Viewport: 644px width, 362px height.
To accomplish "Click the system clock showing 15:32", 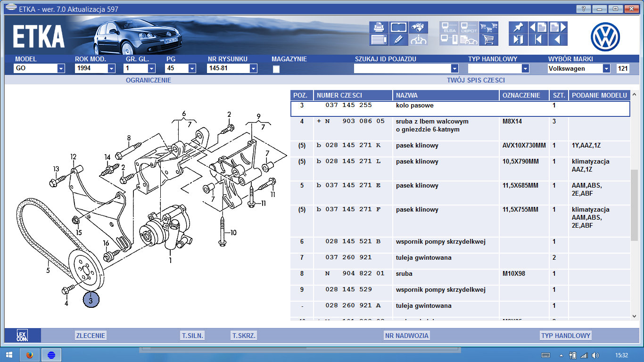I will click(621, 355).
